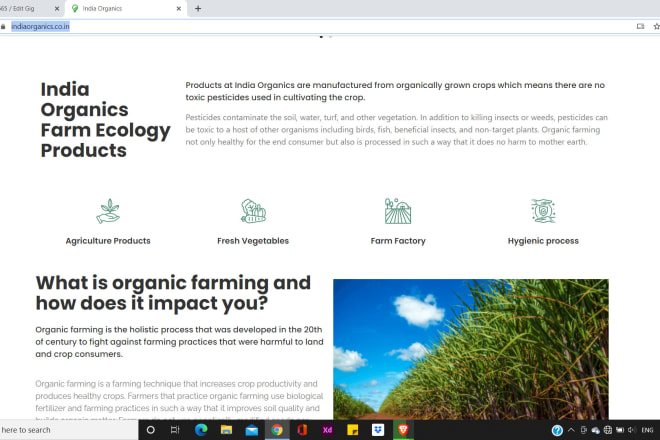Click the volume speaker tray icon
The width and height of the screenshot is (660, 440).
click(x=631, y=430)
